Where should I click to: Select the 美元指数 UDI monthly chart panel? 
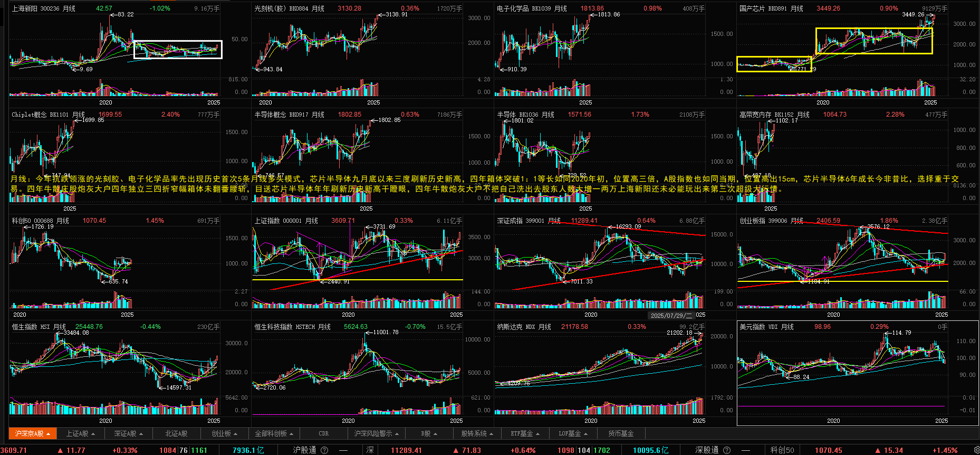858,373
